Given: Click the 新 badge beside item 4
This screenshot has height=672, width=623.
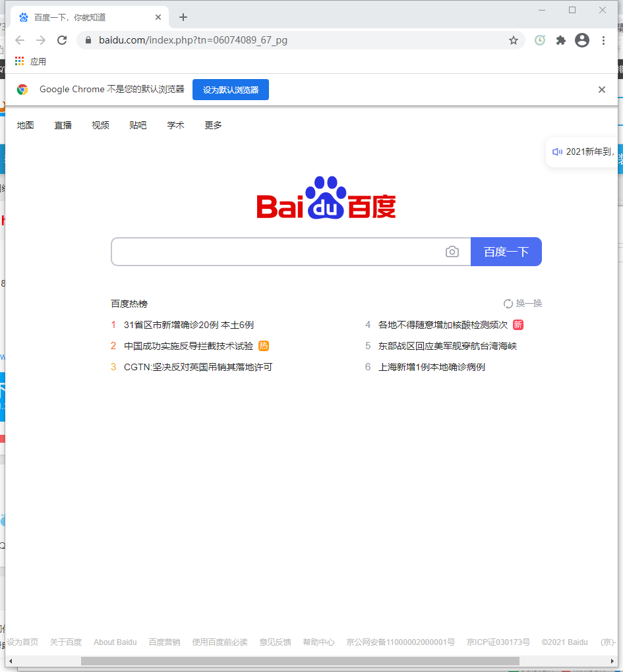Looking at the screenshot, I should click(x=518, y=325).
